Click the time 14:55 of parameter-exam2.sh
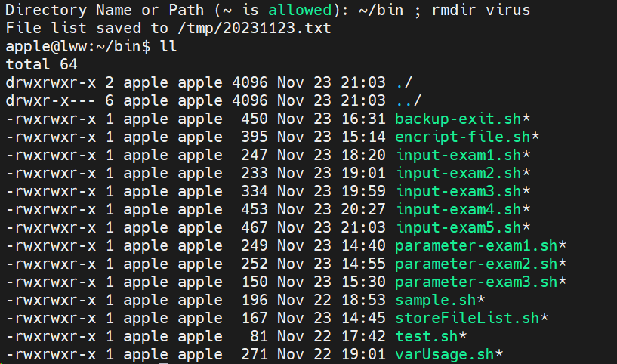This screenshot has width=617, height=364. [x=363, y=264]
